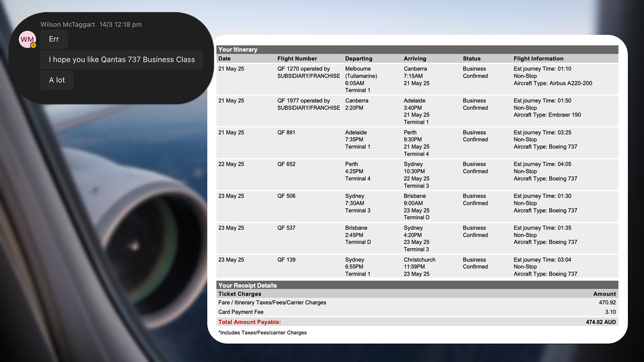Click the sender name Wilson McTaggart

pos(68,24)
